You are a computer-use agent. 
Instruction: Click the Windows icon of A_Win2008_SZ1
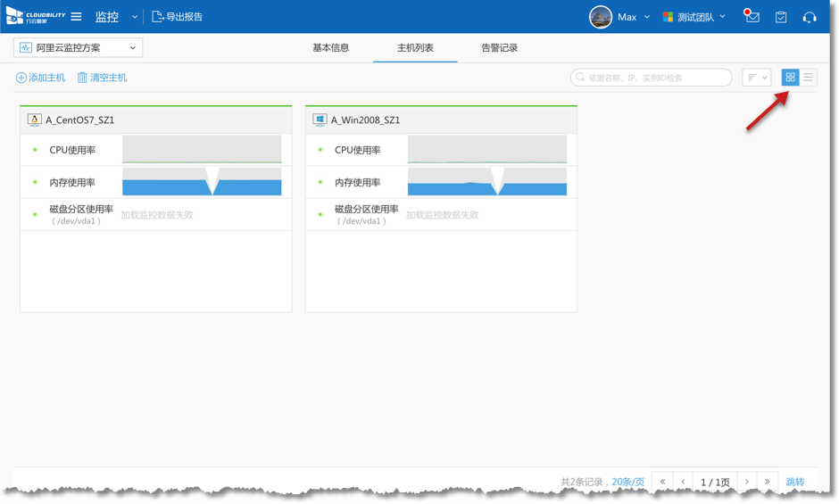(320, 120)
